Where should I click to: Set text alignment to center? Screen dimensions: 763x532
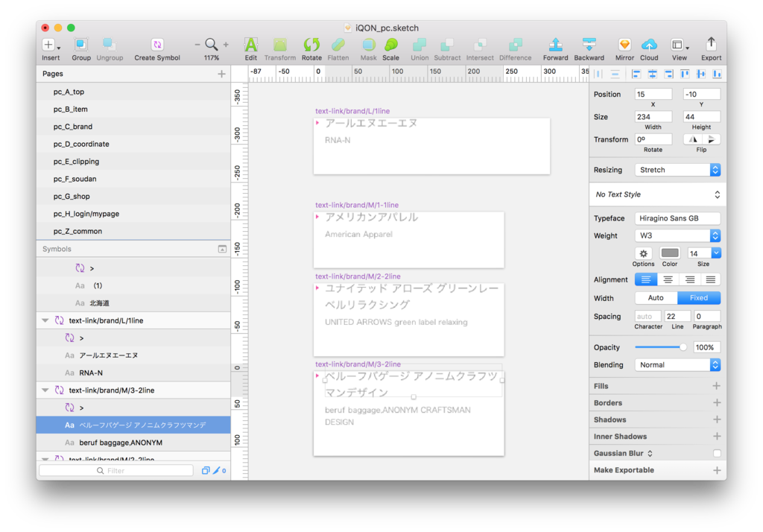(x=668, y=279)
